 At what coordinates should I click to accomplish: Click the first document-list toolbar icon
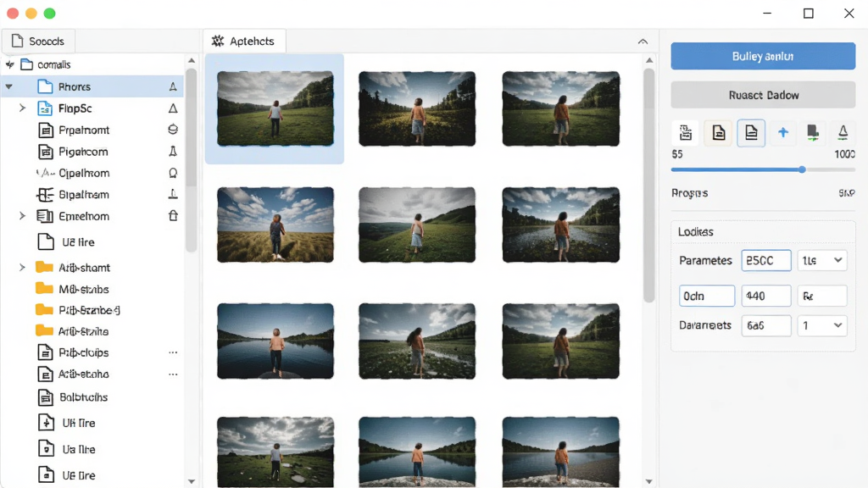click(x=685, y=133)
